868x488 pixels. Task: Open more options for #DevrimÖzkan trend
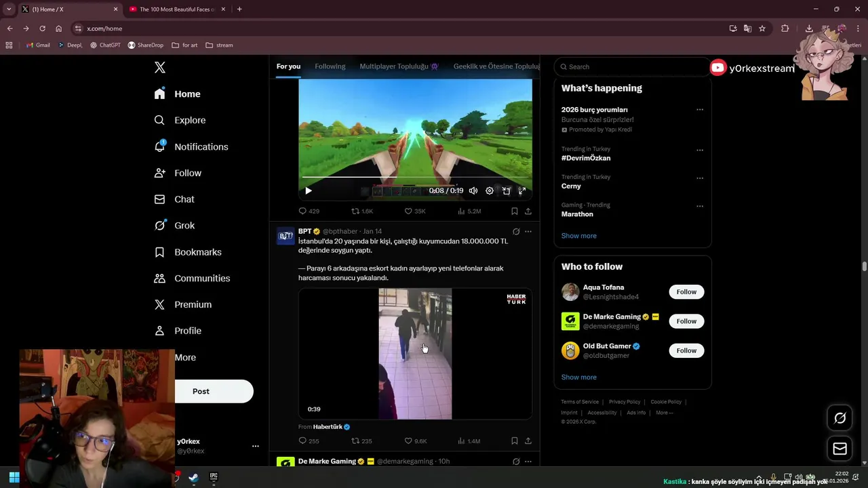[700, 150]
